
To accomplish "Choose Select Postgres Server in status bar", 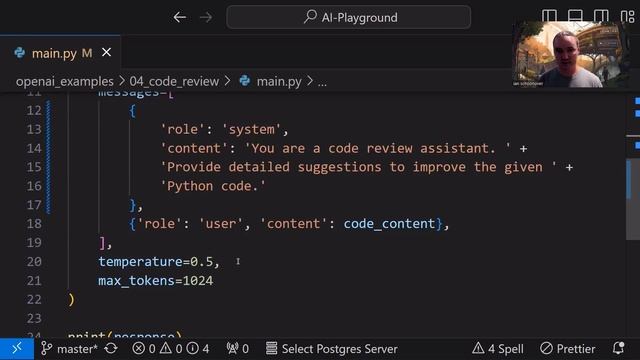I will [331, 349].
